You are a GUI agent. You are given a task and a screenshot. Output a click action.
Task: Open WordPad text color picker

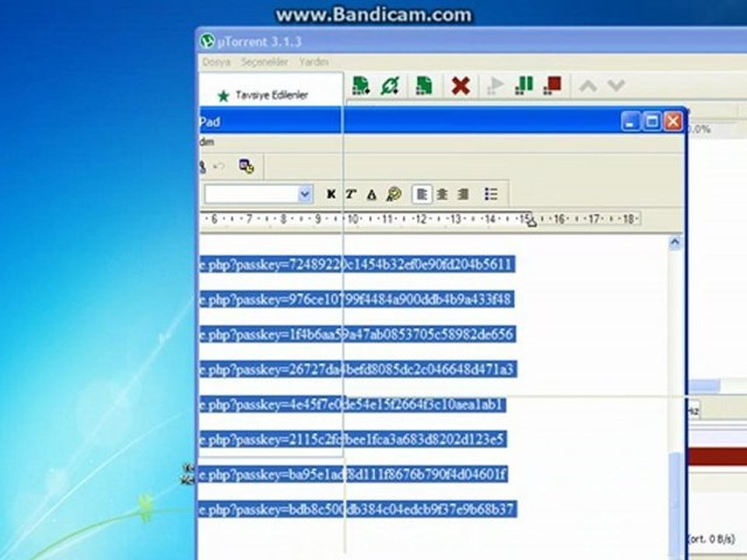(x=394, y=194)
